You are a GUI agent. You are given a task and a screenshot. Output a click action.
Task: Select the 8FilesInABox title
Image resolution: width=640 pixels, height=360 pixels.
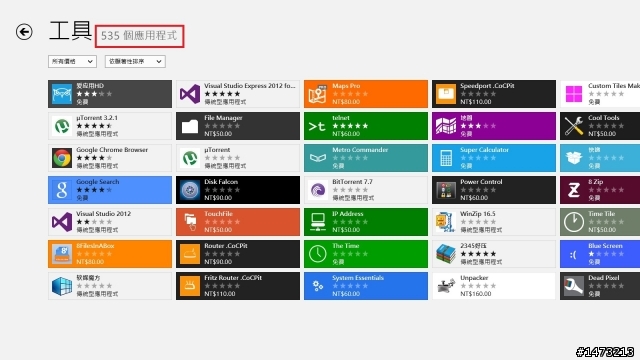point(96,246)
